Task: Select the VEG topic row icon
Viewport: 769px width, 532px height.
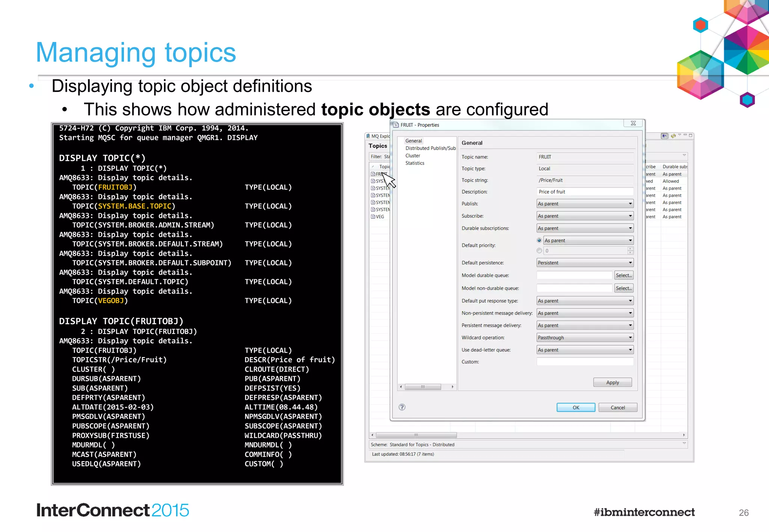Action: (373, 216)
